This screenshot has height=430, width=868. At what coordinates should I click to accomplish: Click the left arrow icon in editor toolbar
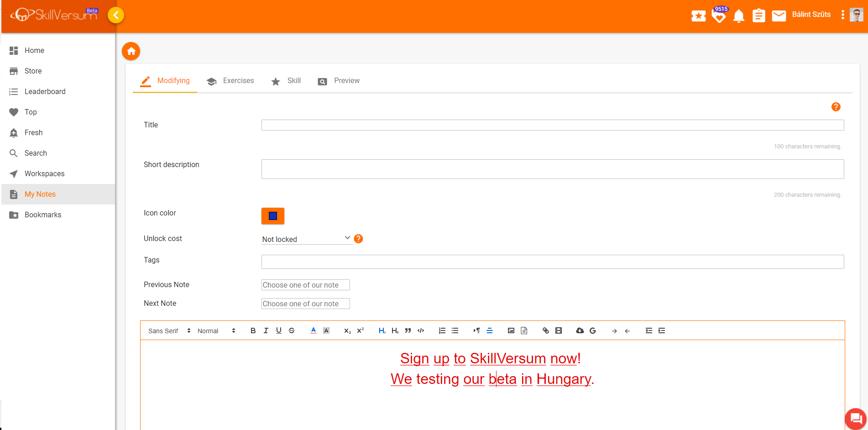(x=627, y=331)
